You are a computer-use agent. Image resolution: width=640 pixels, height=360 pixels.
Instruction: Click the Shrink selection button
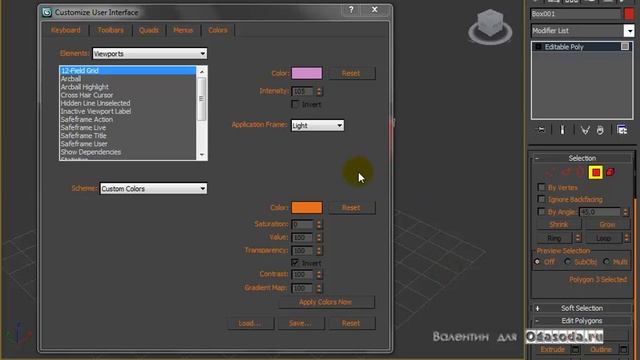559,224
